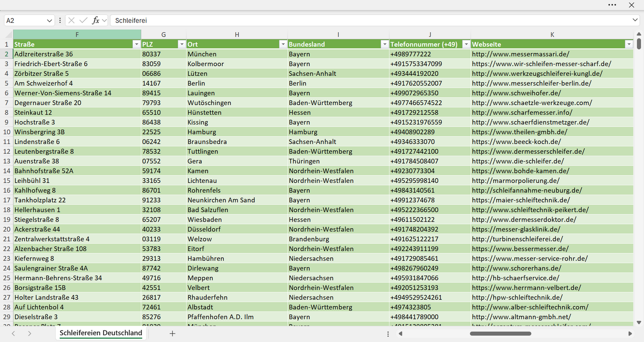Click vertical scrollbar up arrow
The height and width of the screenshot is (342, 644).
(639, 34)
